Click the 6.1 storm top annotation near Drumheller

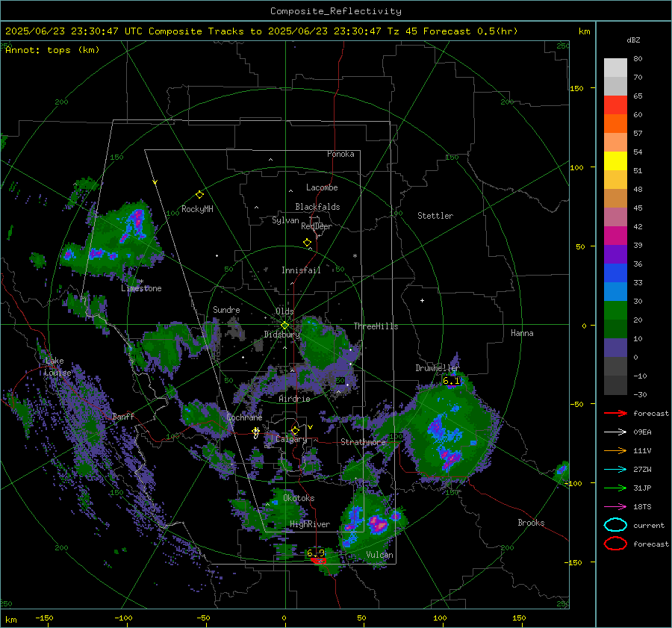(x=451, y=381)
